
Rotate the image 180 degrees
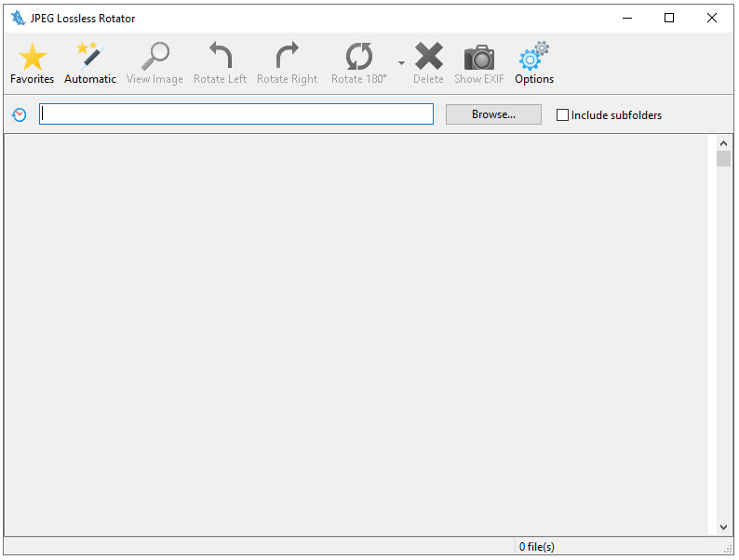pyautogui.click(x=359, y=63)
